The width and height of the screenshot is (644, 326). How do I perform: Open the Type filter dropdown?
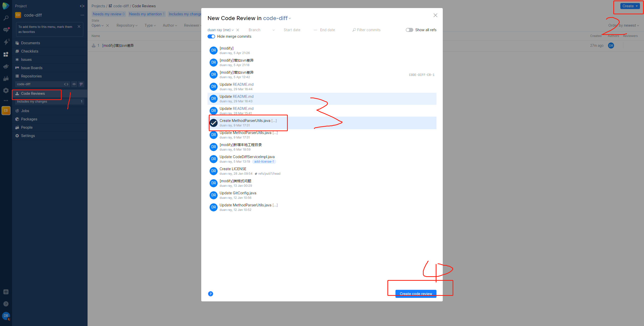pyautogui.click(x=150, y=25)
